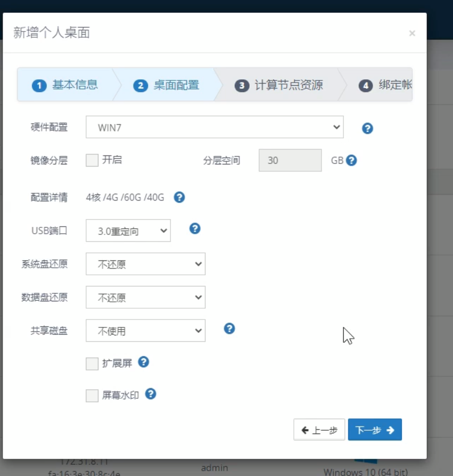The height and width of the screenshot is (476, 453).
Task: Click help icon next to 共享磁盘 dropdown
Action: tap(229, 329)
